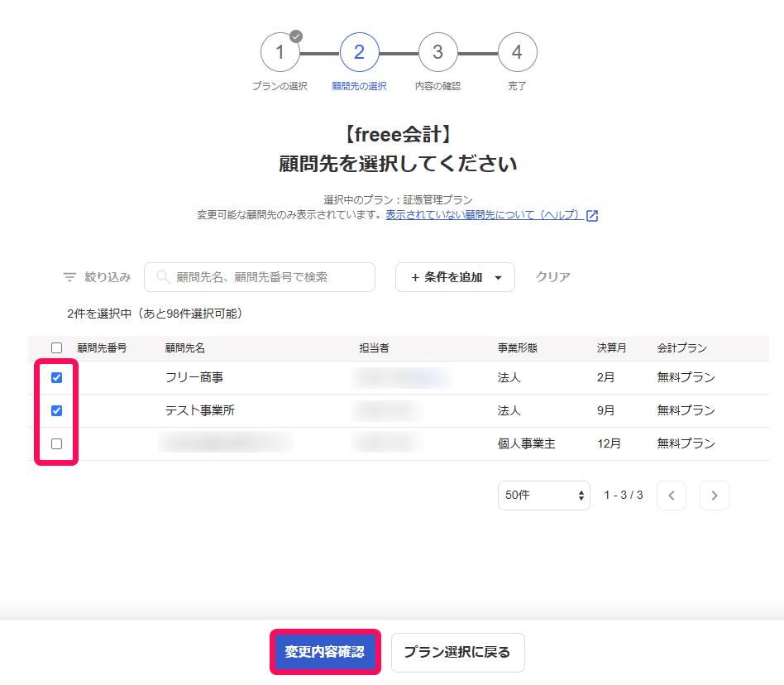Open the 条件を追加 dropdown

pyautogui.click(x=455, y=277)
